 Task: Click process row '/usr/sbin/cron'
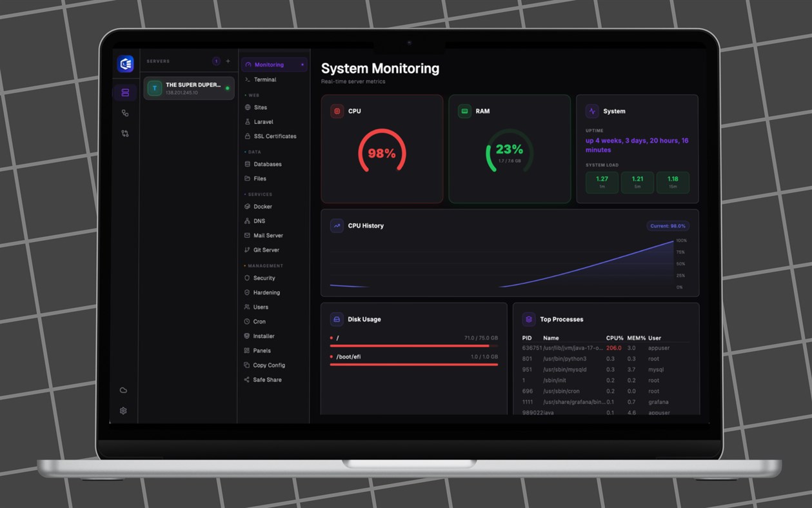(605, 391)
